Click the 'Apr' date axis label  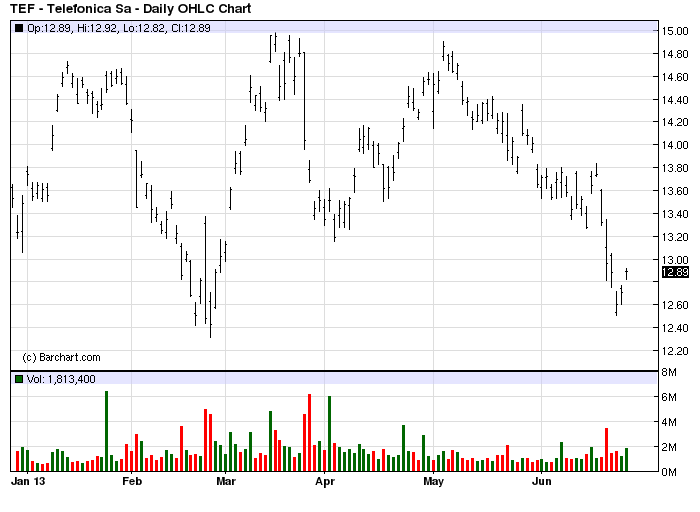point(325,482)
